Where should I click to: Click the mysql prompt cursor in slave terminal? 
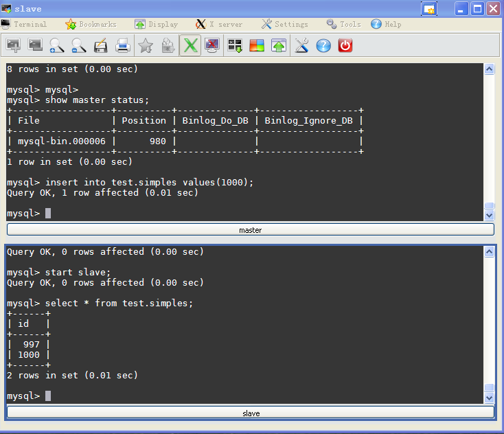pos(48,396)
